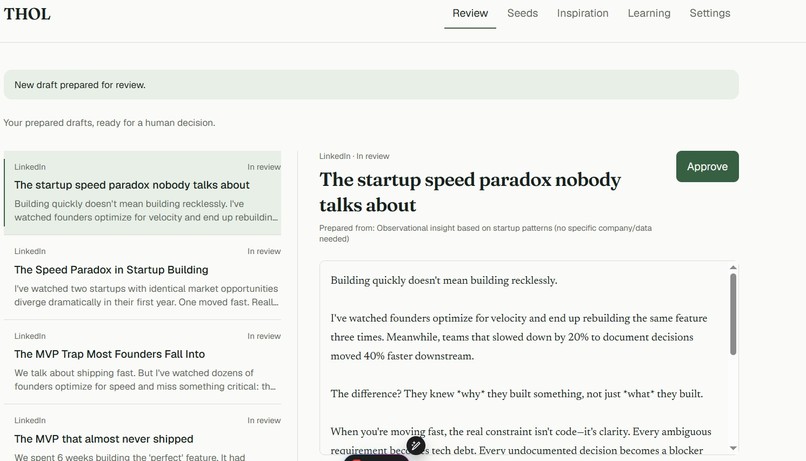This screenshot has width=806, height=461.
Task: Open the Settings tab
Action: pyautogui.click(x=709, y=13)
